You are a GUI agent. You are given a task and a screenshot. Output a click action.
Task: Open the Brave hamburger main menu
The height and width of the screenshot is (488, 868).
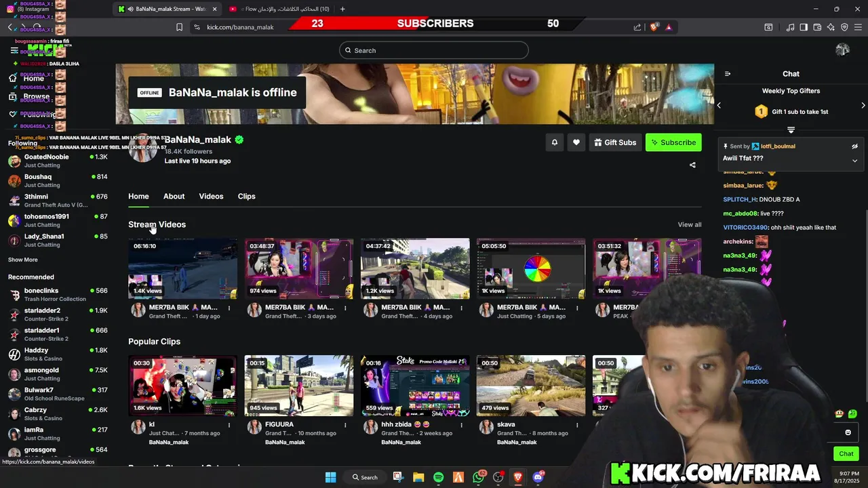[x=859, y=27]
